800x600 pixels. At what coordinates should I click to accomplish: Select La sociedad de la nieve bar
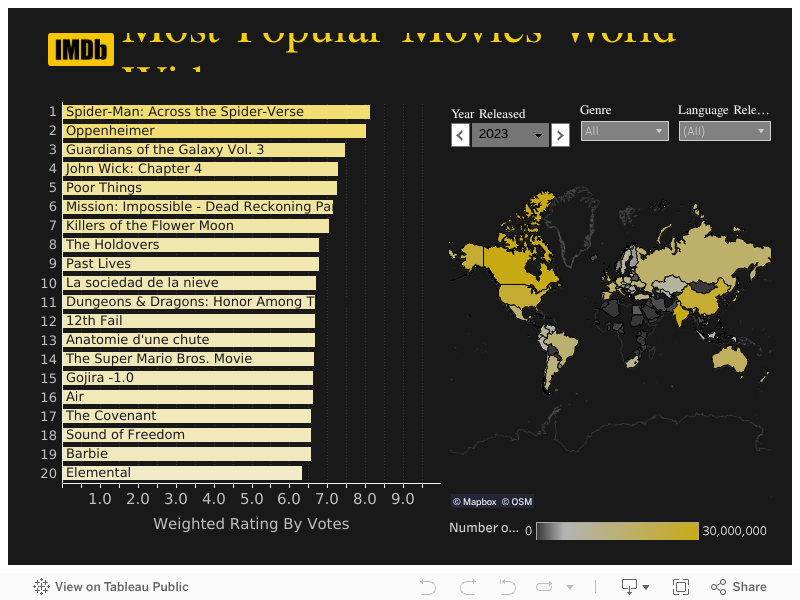pos(189,283)
